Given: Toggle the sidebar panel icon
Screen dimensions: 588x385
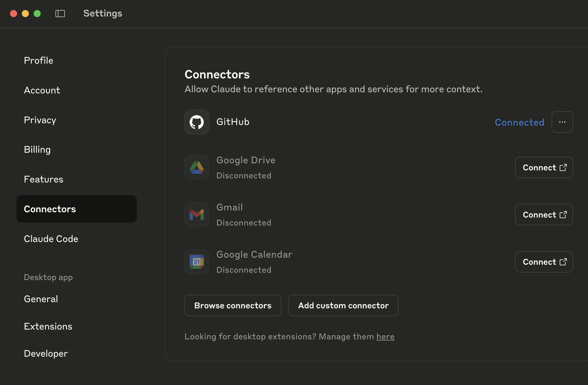Looking at the screenshot, I should coord(60,14).
